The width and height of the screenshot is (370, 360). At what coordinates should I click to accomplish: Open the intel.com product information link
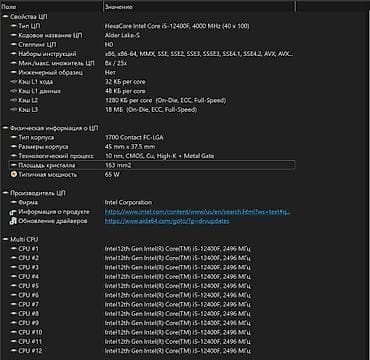198,212
